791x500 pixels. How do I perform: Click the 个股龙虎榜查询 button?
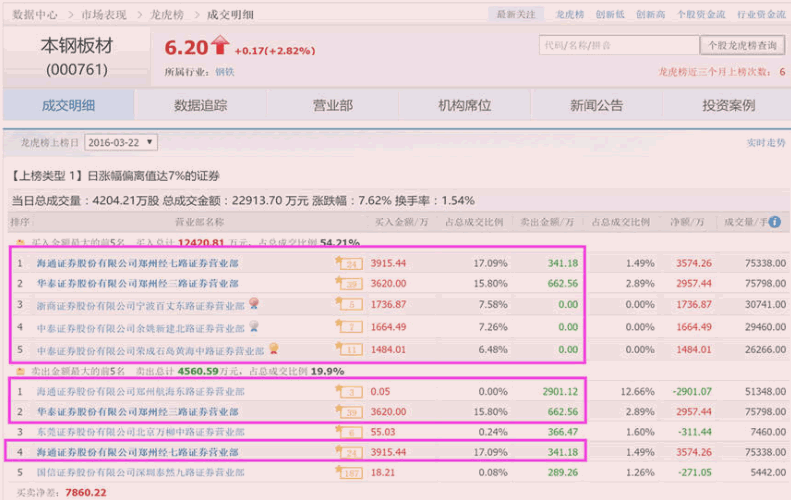tap(741, 45)
